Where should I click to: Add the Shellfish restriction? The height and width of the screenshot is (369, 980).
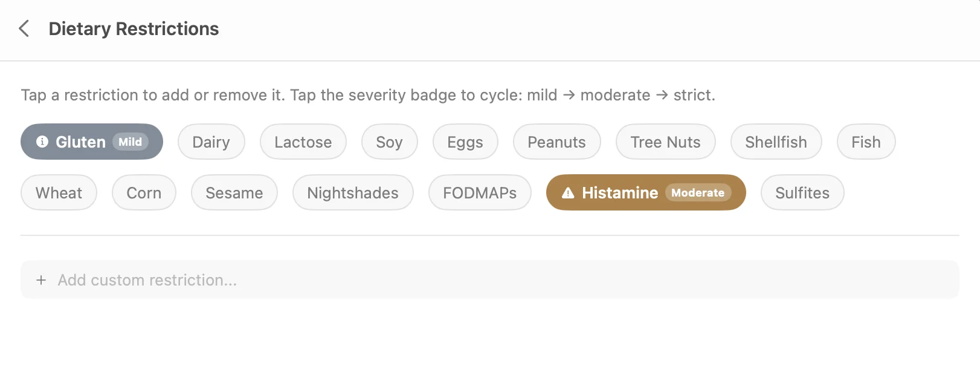click(776, 142)
